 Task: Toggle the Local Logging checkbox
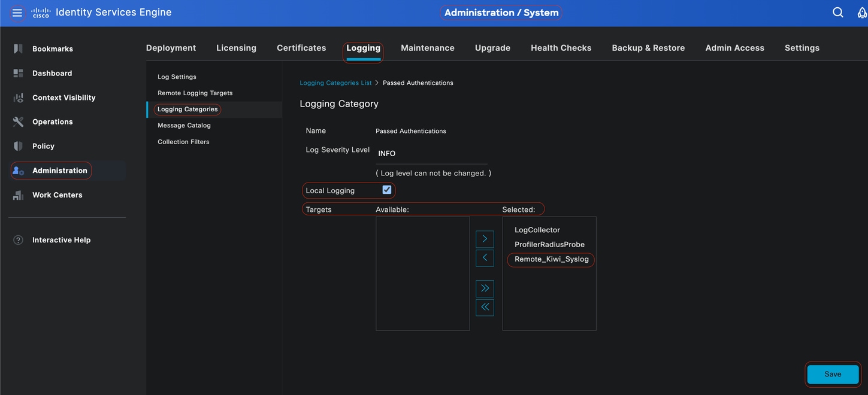(387, 190)
